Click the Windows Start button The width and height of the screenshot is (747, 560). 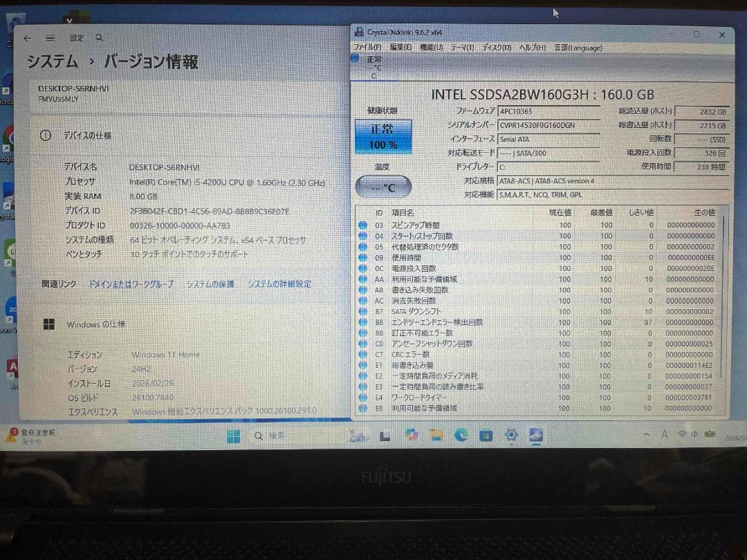233,436
